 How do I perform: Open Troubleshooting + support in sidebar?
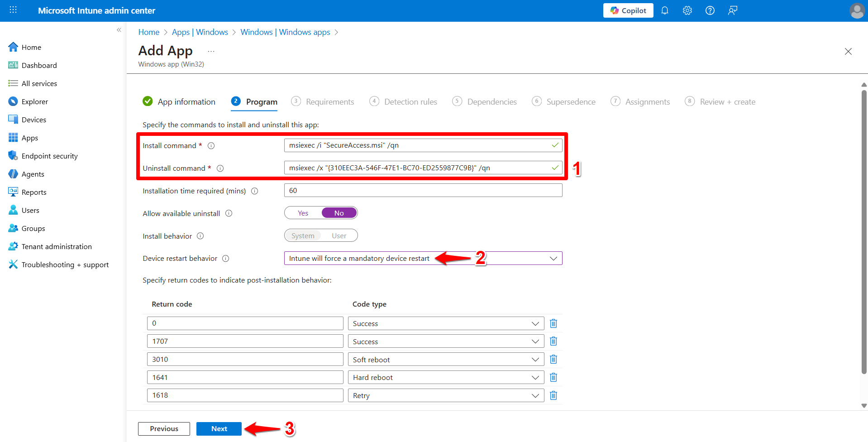[x=65, y=264]
